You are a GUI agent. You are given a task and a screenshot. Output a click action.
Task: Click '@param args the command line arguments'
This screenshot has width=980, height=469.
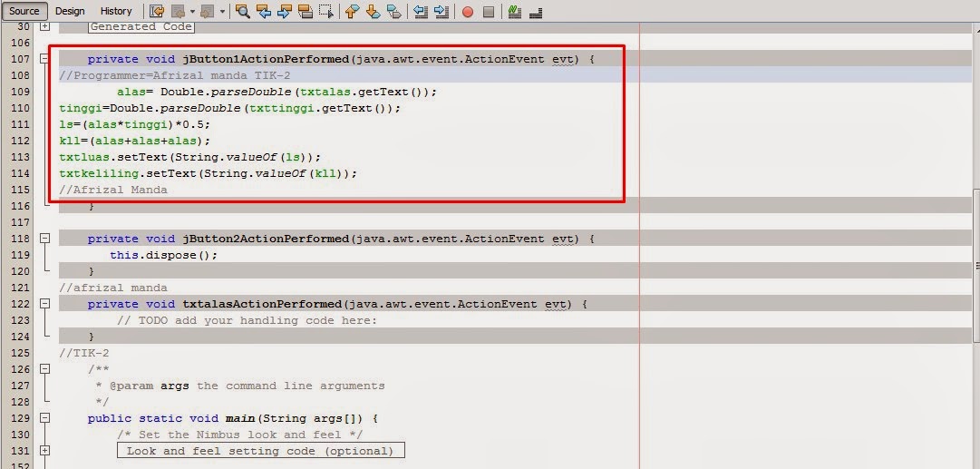247,386
